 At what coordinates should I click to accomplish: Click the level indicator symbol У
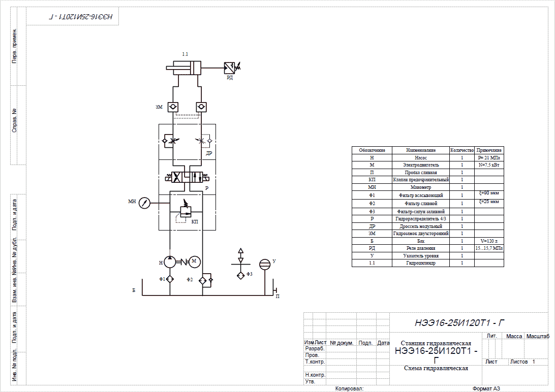265,264
